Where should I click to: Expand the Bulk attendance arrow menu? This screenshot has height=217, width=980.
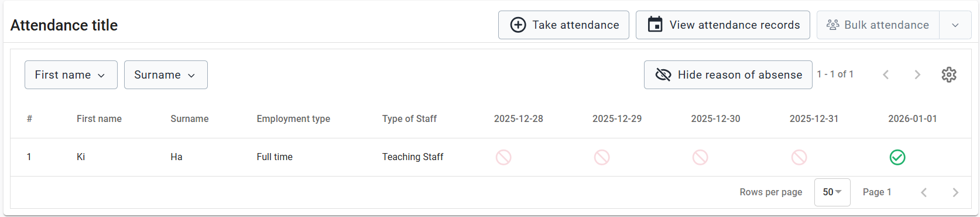[x=955, y=25]
